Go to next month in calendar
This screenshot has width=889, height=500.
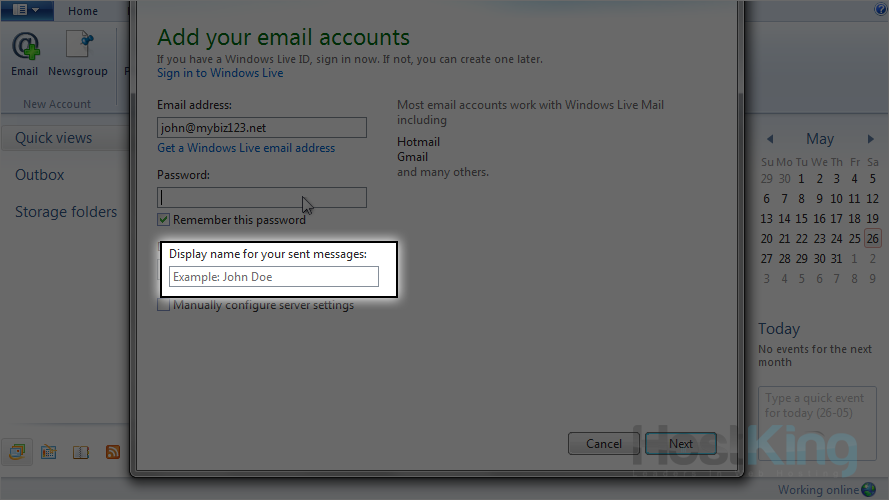click(x=870, y=139)
